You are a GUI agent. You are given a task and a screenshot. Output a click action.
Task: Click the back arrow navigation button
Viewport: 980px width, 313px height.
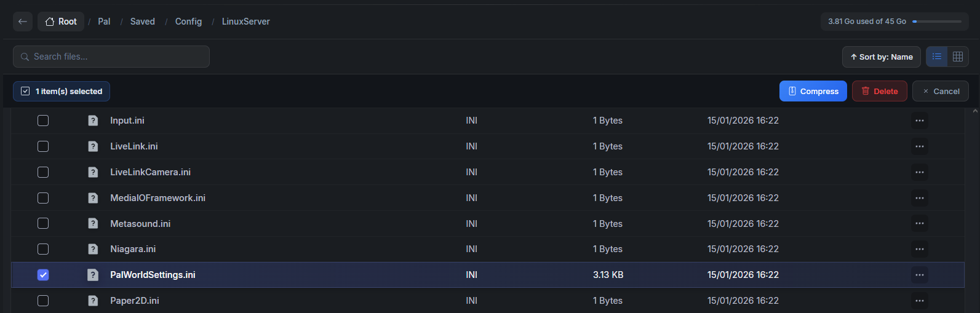[x=23, y=22]
